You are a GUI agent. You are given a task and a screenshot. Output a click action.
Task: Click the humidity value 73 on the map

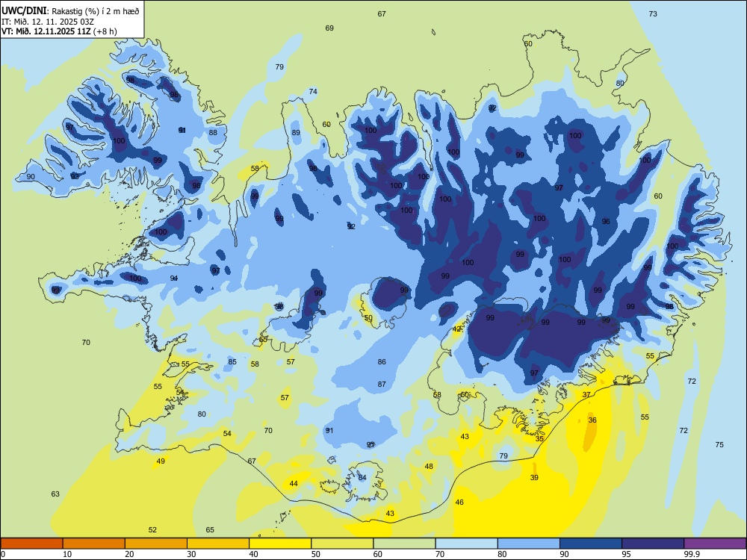pyautogui.click(x=653, y=13)
